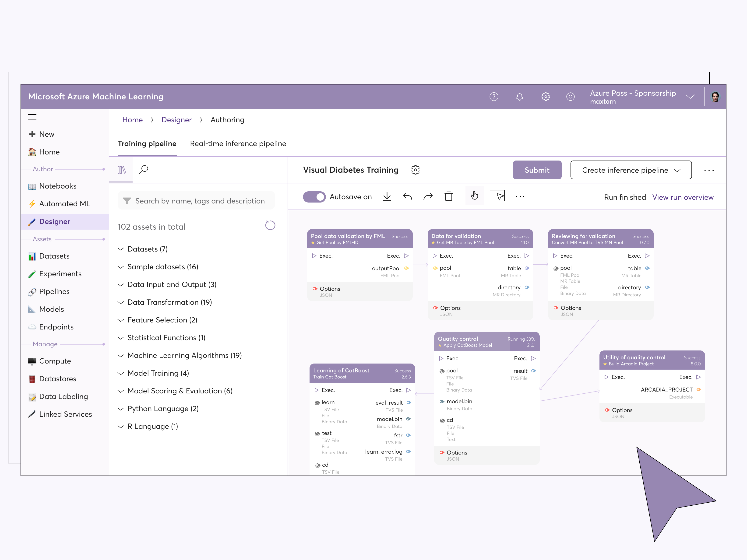This screenshot has height=560, width=747.
Task: Click the Running 33% progress status on Quality control
Action: pyautogui.click(x=521, y=339)
